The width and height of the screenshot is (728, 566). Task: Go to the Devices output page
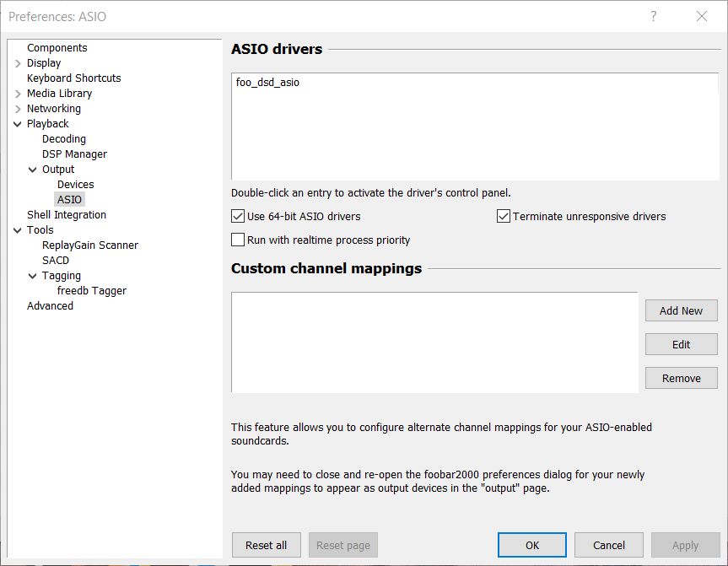75,185
